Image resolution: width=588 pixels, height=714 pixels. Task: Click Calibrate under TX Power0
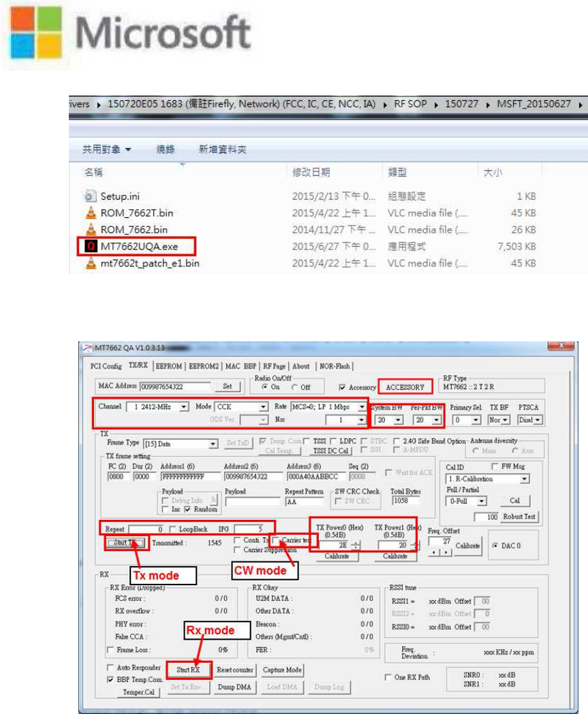(337, 557)
